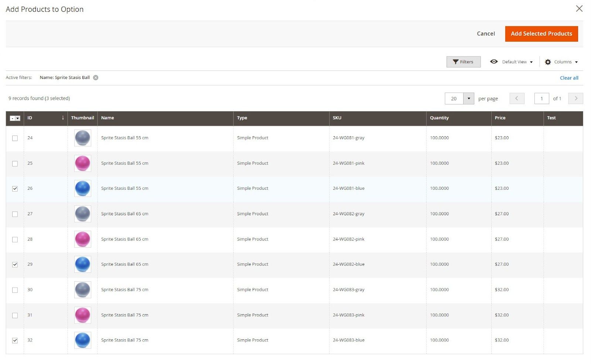Sort by the SKU column header
The width and height of the screenshot is (591, 364).
coord(378,118)
